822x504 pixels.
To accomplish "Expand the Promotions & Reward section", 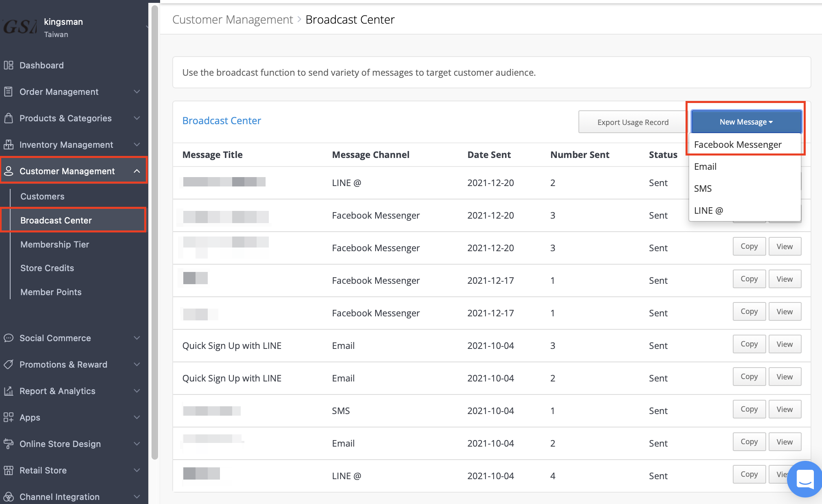I will [64, 364].
